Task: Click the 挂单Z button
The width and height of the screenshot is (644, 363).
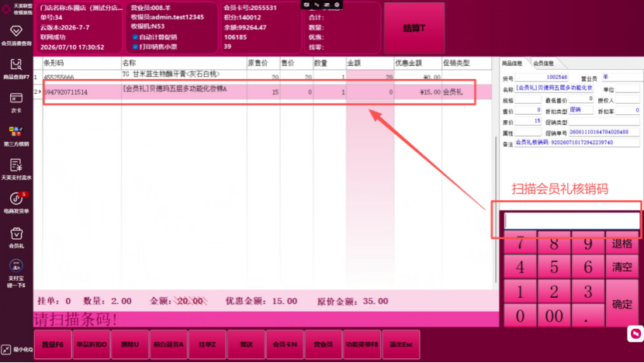Action: (207, 344)
